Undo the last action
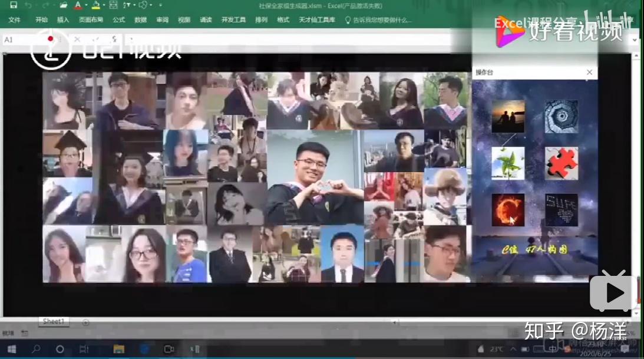Viewport: 644px width, 359px height. click(x=28, y=5)
